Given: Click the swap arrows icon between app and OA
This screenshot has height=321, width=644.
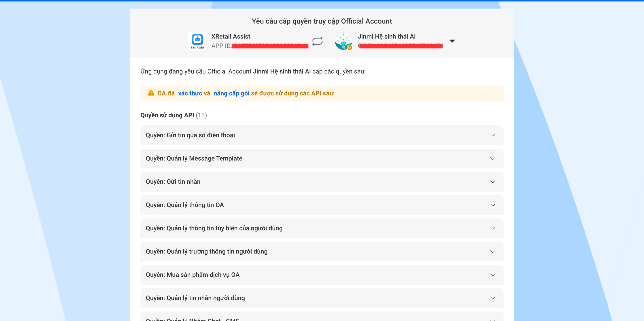Looking at the screenshot, I should pyautogui.click(x=317, y=41).
